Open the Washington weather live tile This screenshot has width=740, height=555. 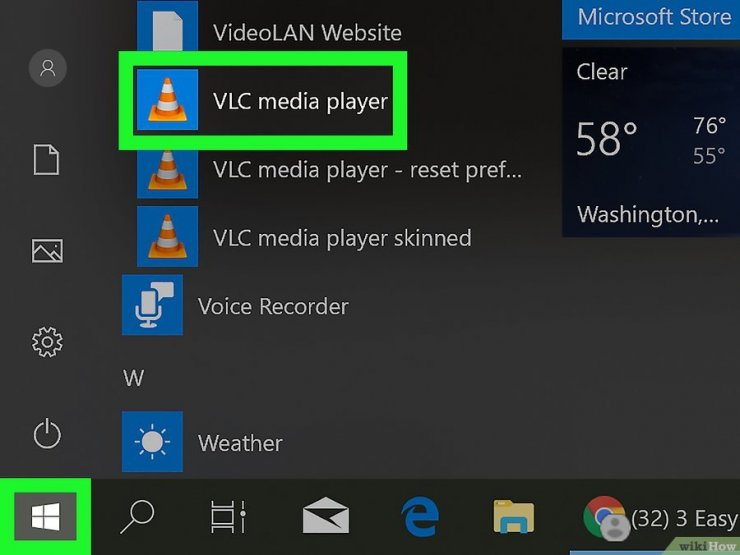pos(651,142)
